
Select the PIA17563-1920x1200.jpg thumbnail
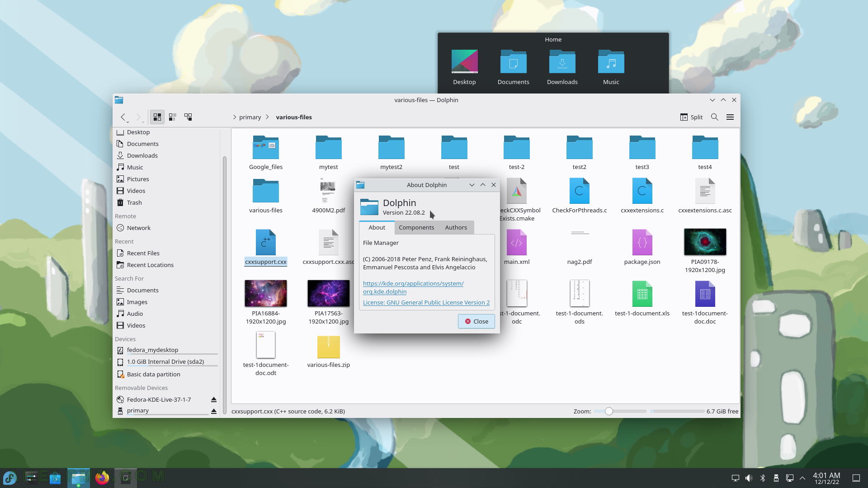coord(329,293)
